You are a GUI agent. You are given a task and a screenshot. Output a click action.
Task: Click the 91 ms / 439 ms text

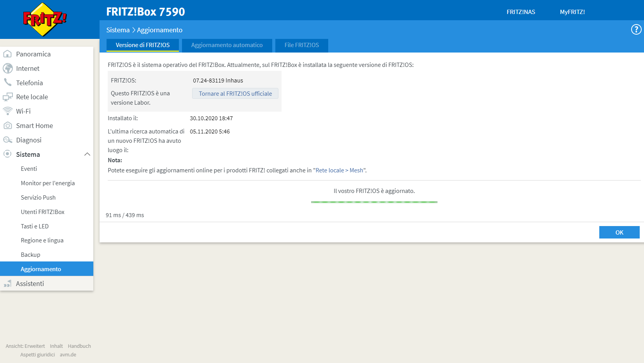point(125,215)
